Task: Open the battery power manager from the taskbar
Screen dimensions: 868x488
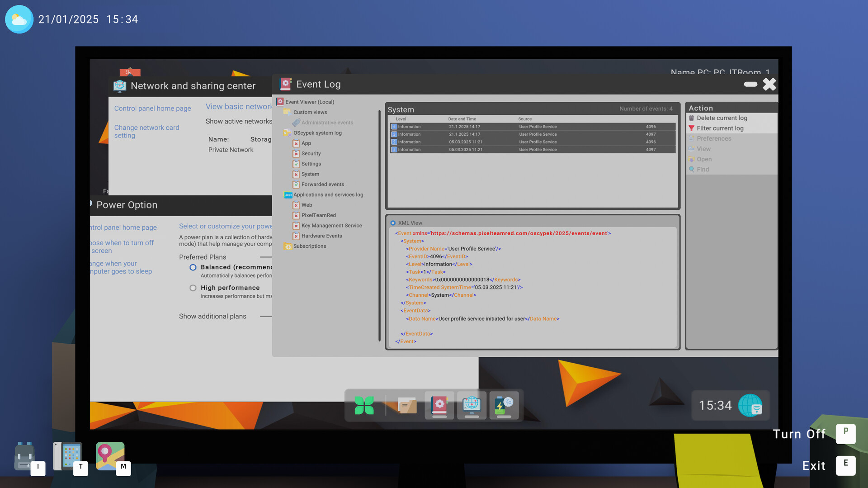Action: (x=505, y=405)
